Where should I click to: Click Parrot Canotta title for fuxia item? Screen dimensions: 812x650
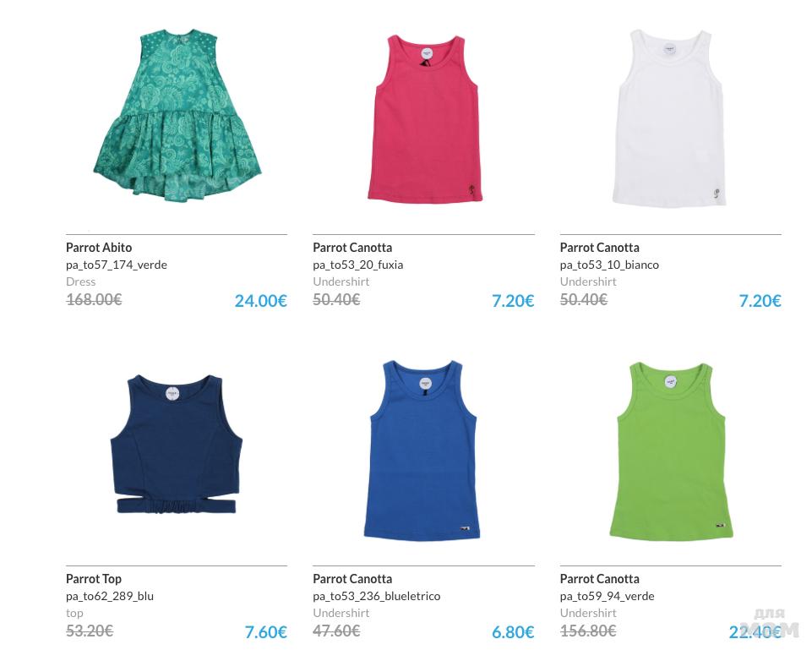point(352,248)
